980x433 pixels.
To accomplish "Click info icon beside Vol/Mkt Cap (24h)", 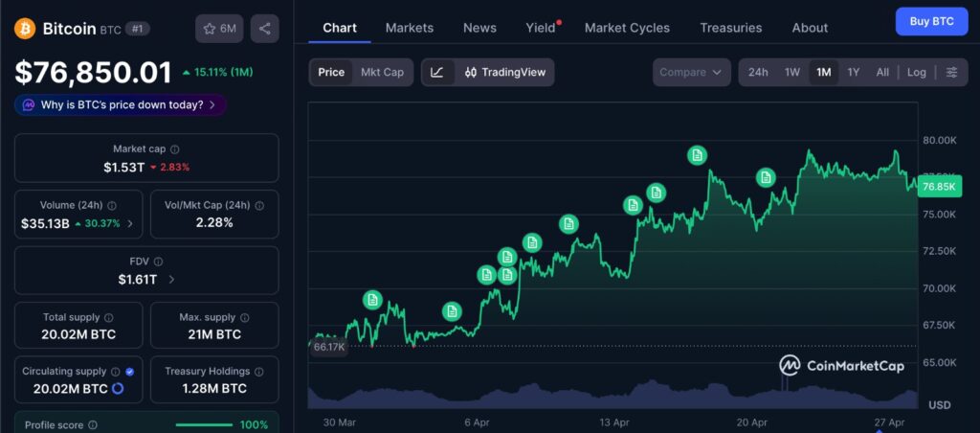I will [259, 205].
